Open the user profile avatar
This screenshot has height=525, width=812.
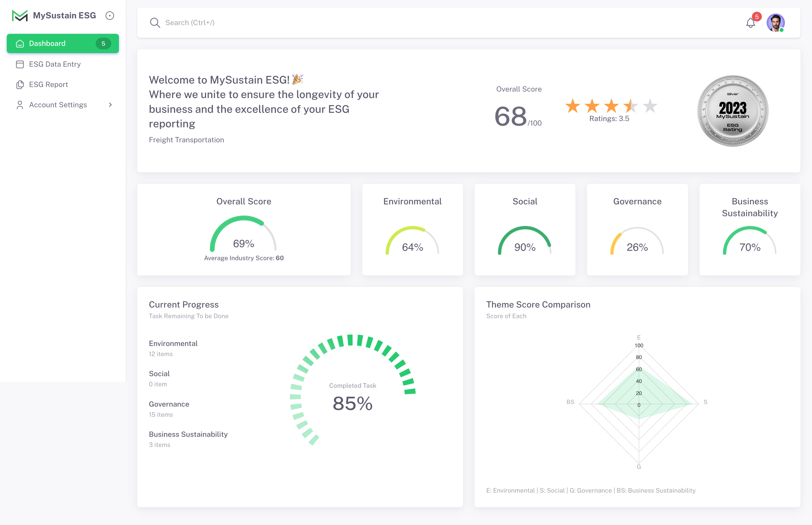pos(776,23)
